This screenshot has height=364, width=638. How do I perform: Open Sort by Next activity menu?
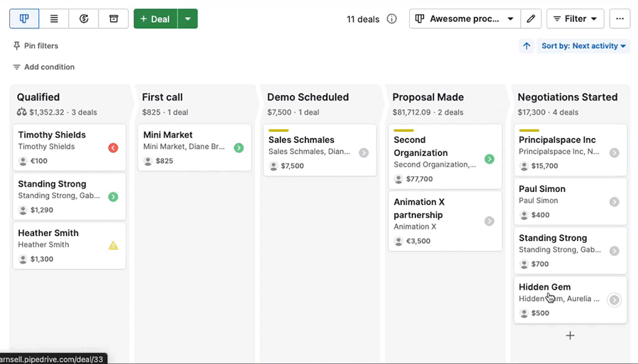coord(583,46)
